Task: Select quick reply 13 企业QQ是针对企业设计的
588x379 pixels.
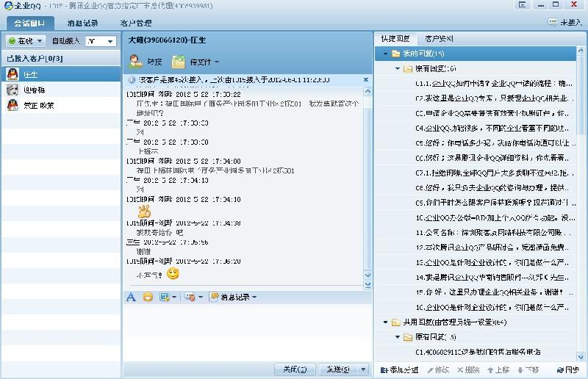Action: click(x=494, y=262)
